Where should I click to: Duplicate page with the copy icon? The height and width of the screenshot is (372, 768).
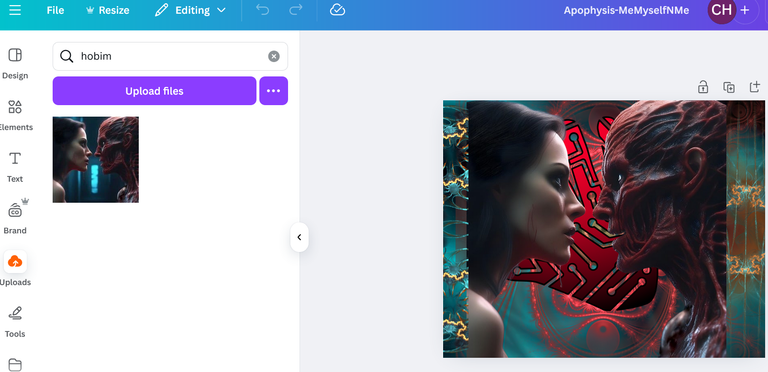(x=729, y=87)
